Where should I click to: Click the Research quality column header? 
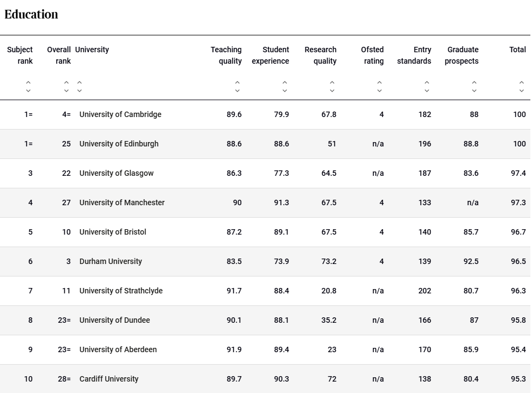(x=321, y=56)
